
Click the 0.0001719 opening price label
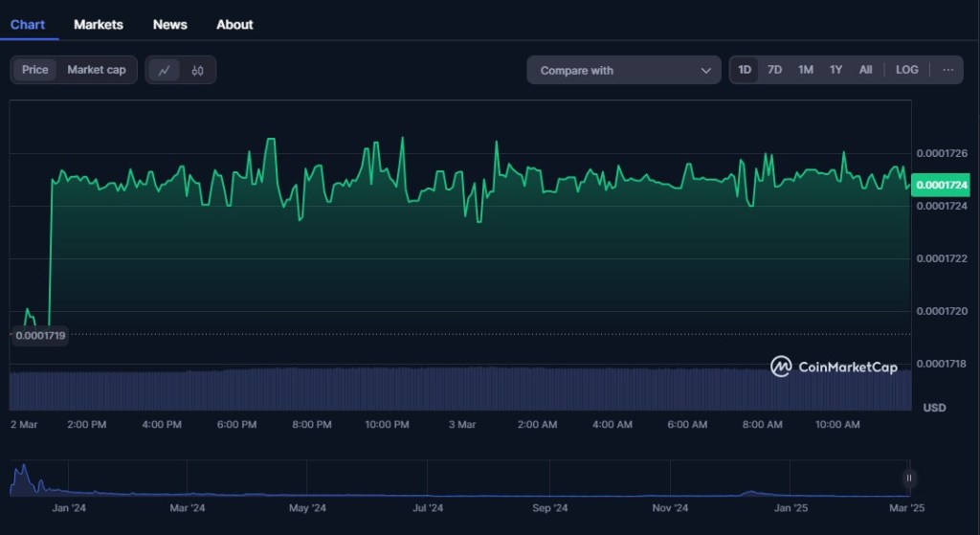pyautogui.click(x=40, y=336)
